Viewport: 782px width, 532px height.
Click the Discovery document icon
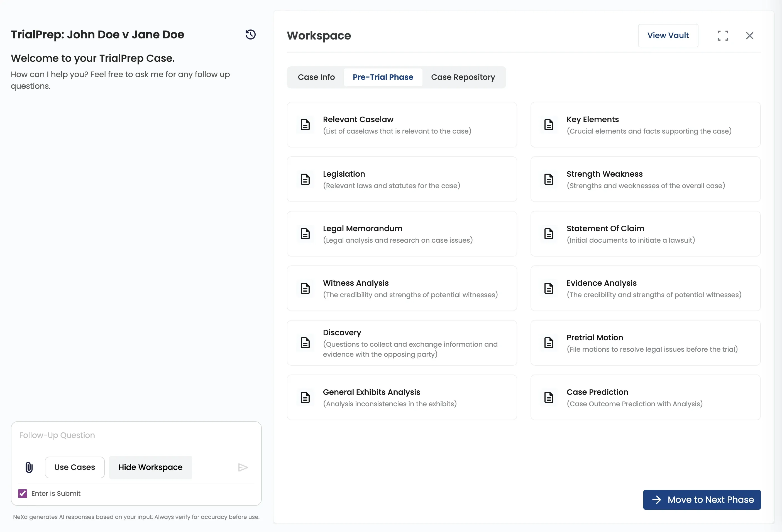click(x=305, y=343)
